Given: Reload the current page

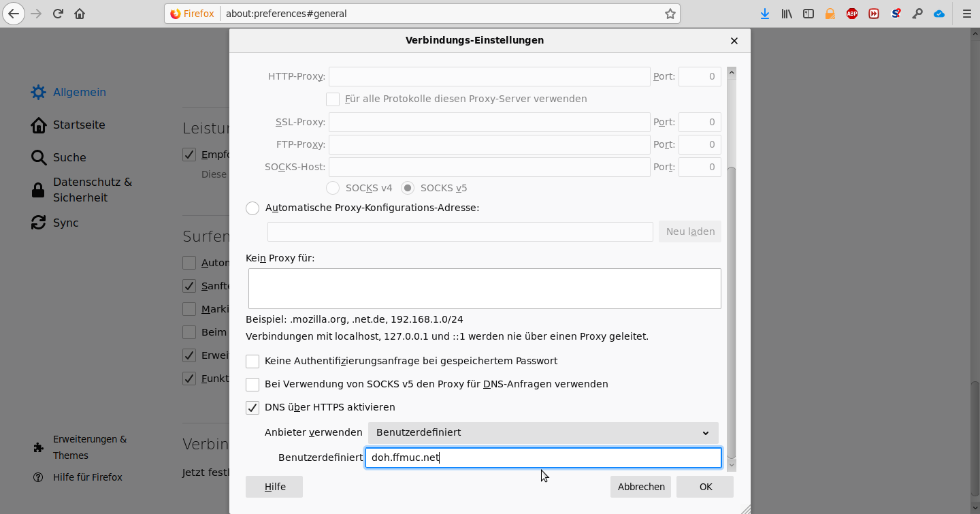Looking at the screenshot, I should click(x=58, y=14).
